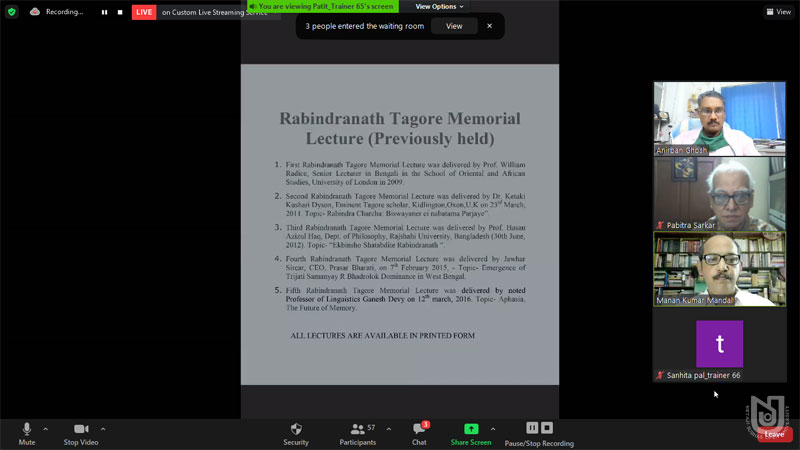Click the cloud Recording indicator icon
Viewport: 800px width, 450px height.
pyautogui.click(x=35, y=11)
